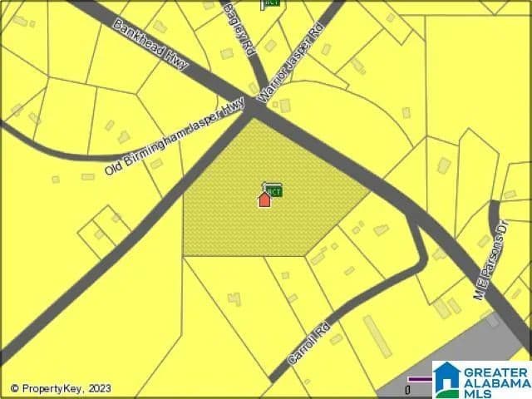Click the small building footprint below the hatched parcel
The image size is (532, 399).
click(x=235, y=298)
